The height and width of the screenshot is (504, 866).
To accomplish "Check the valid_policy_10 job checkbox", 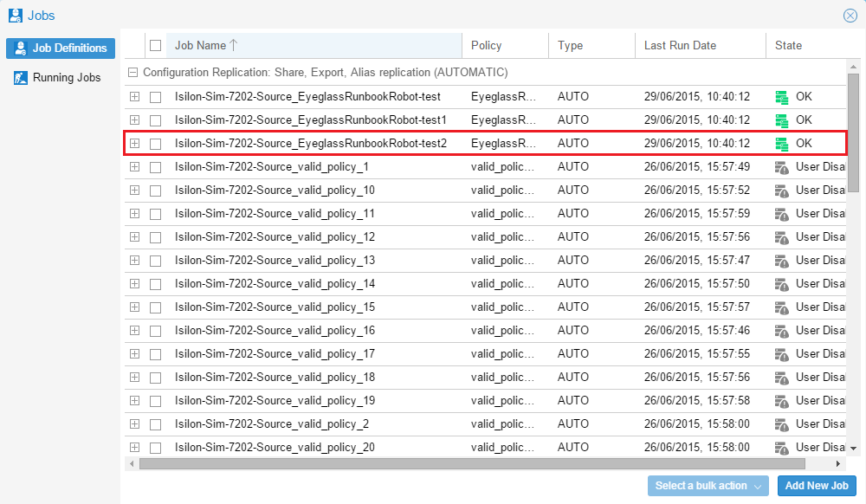I will coord(156,191).
